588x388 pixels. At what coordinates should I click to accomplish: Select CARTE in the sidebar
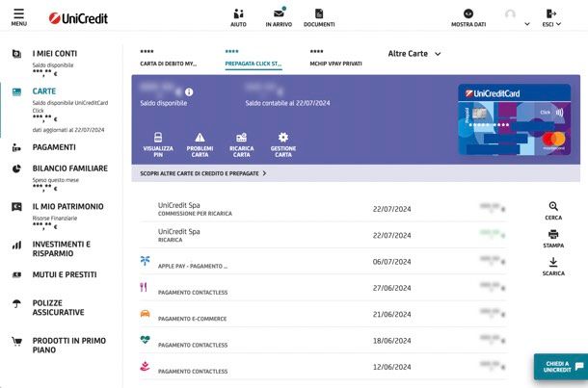tap(44, 91)
